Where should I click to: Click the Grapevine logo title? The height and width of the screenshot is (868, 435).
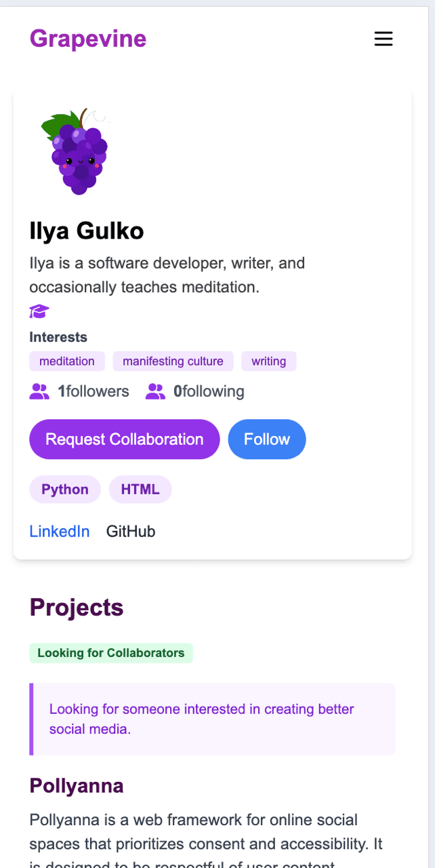[88, 39]
